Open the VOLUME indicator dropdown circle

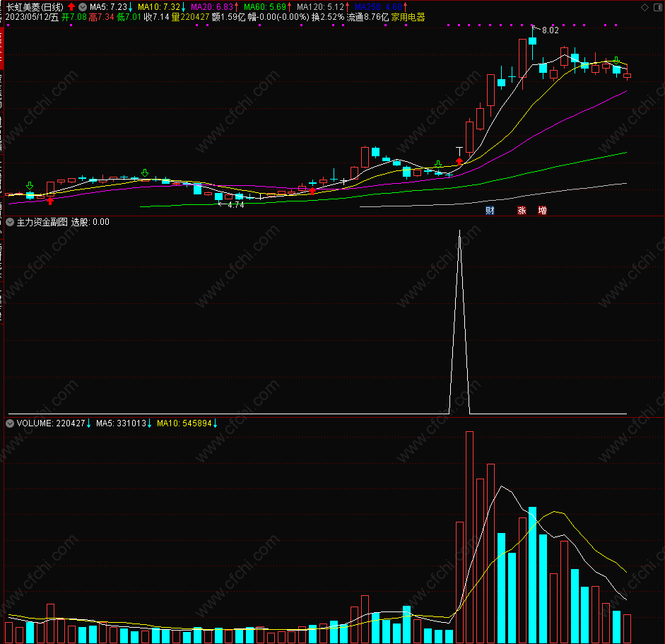coord(10,423)
